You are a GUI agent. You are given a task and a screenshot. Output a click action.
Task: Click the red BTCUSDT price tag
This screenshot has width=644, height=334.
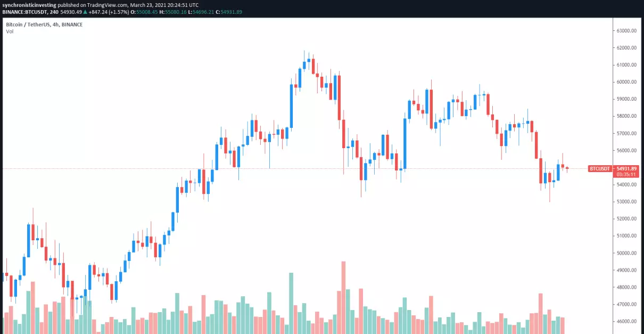600,168
